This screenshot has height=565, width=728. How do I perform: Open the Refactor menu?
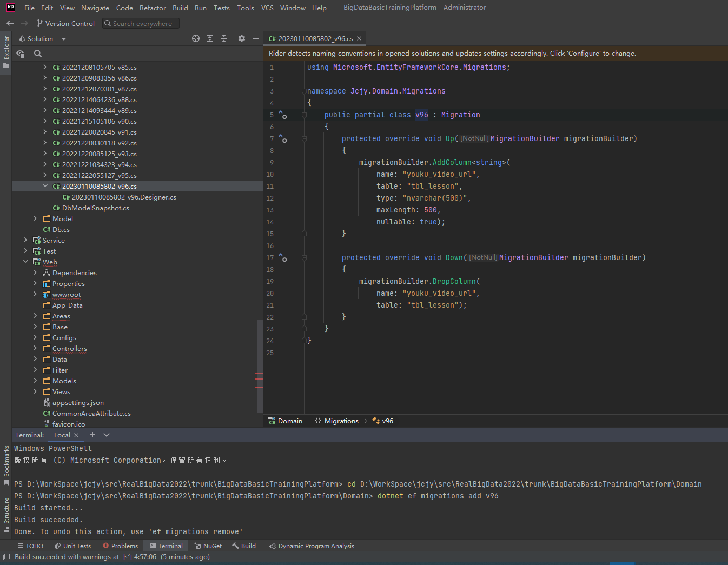[x=153, y=8]
